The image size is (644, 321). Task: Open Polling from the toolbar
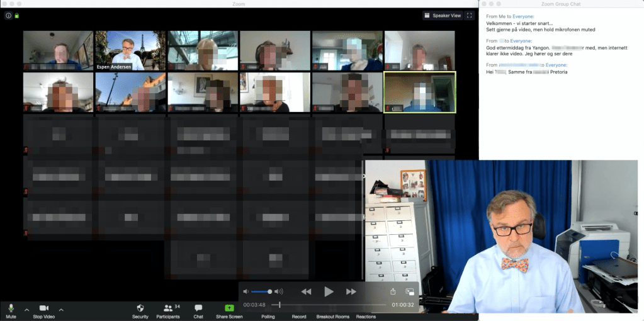pos(268,316)
